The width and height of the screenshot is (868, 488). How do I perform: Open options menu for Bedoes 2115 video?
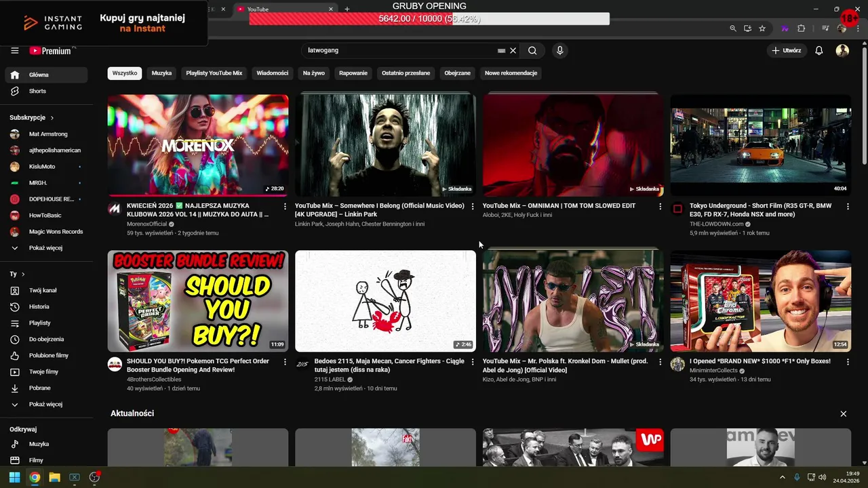pos(473,362)
